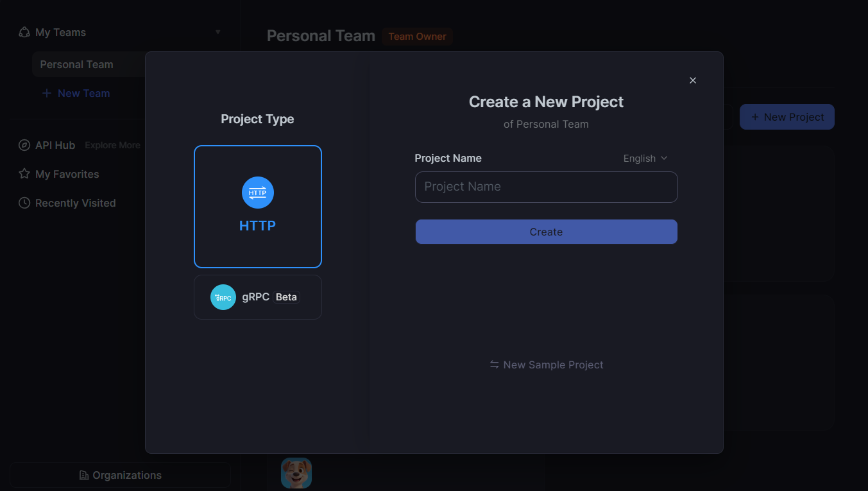Viewport: 868px width, 491px height.
Task: Click the swap icon beside New Sample Project
Action: 493,365
